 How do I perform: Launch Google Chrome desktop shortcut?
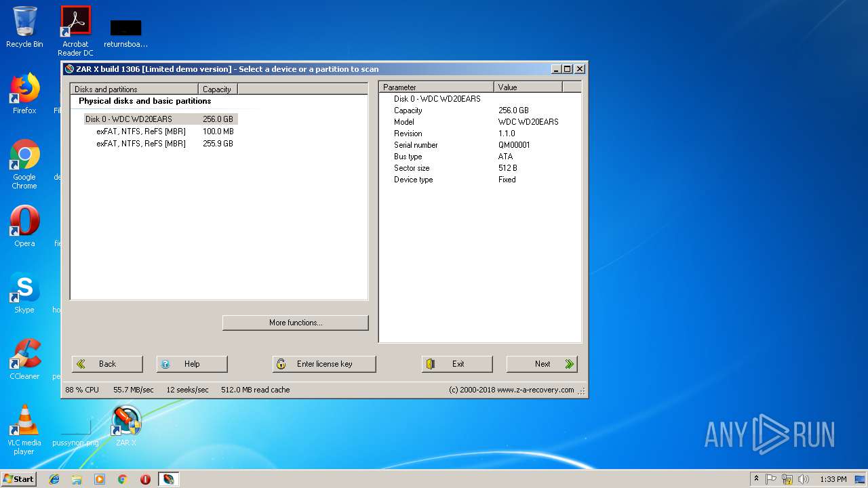24,164
